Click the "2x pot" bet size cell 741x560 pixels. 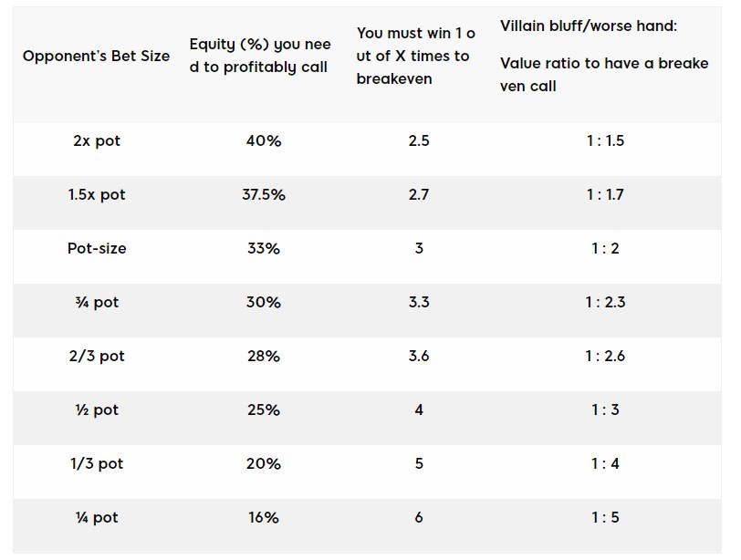(96, 141)
